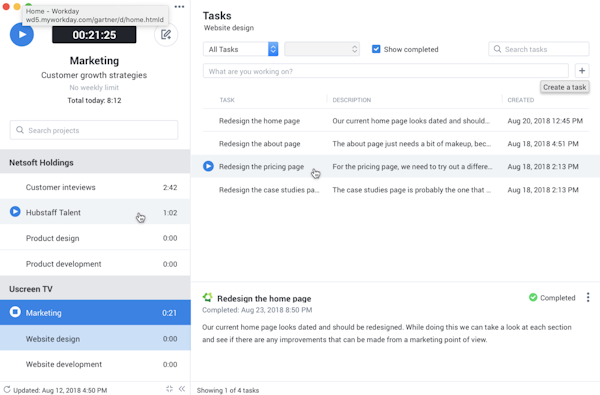Click the magnifier icon in Search tasks
Viewport: 600px width, 395px height.
tap(497, 49)
